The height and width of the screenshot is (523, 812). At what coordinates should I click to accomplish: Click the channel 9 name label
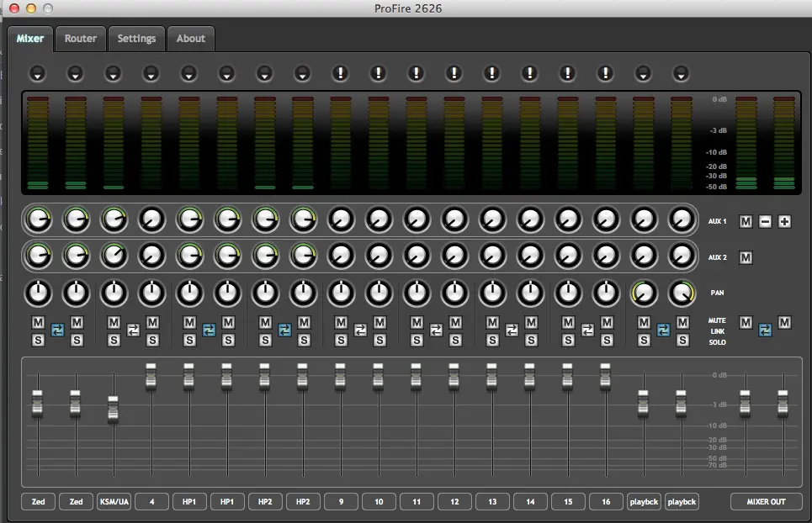(x=341, y=502)
